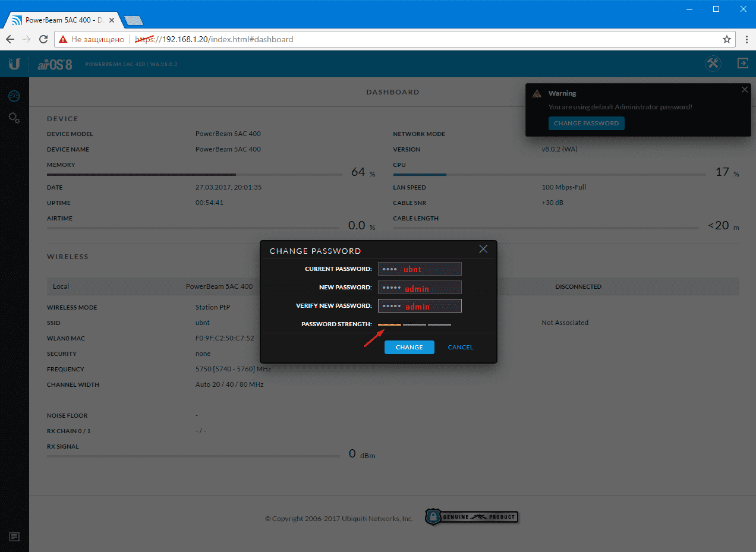Close the Change Password dialog with X
This screenshot has height=552, width=756.
coord(483,250)
